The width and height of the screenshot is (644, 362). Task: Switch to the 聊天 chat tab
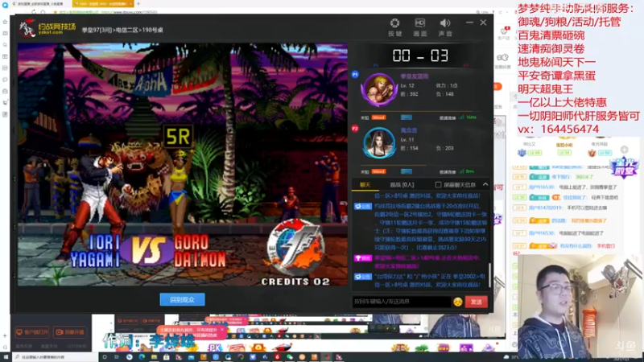tap(365, 185)
